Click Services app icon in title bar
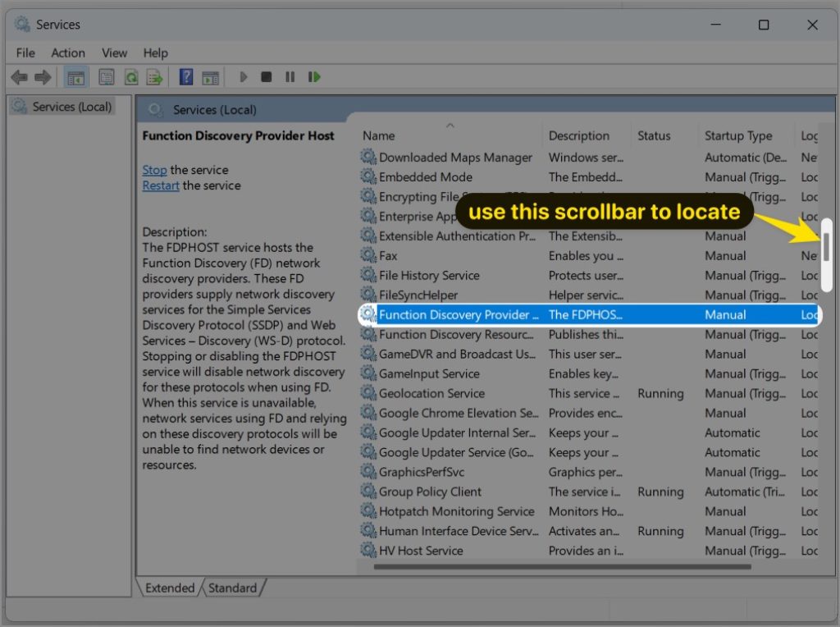 click(x=22, y=24)
